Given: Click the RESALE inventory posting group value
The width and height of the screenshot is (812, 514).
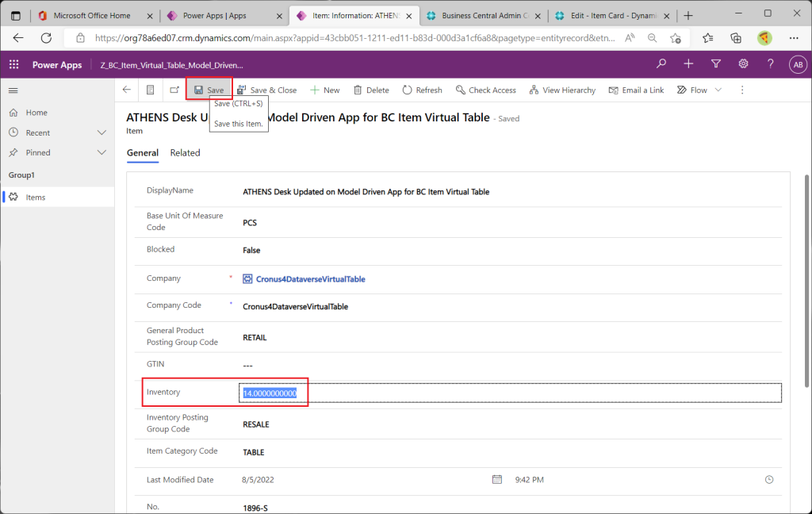Looking at the screenshot, I should (x=256, y=424).
